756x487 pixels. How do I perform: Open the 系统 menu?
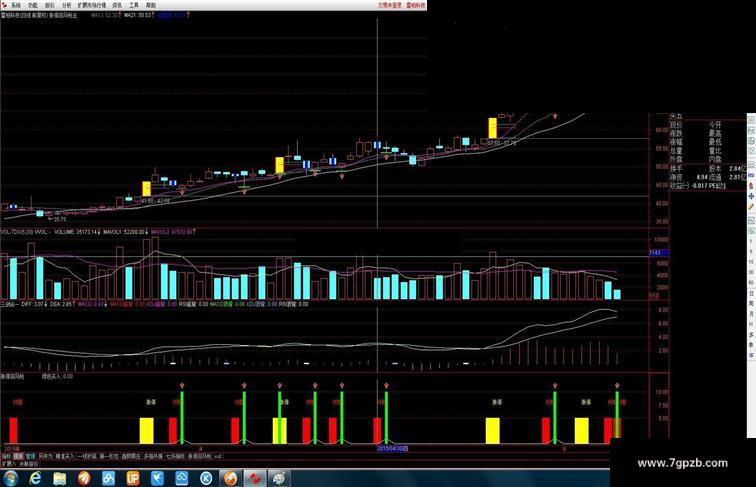16,5
